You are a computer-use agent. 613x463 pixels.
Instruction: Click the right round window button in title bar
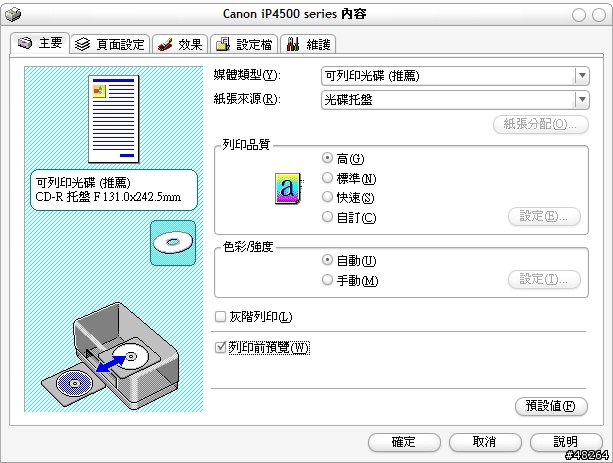tap(599, 15)
